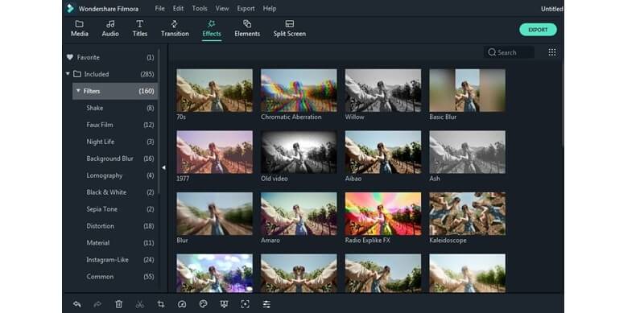The width and height of the screenshot is (644, 313).
Task: Select the Effects tab
Action: tap(212, 29)
